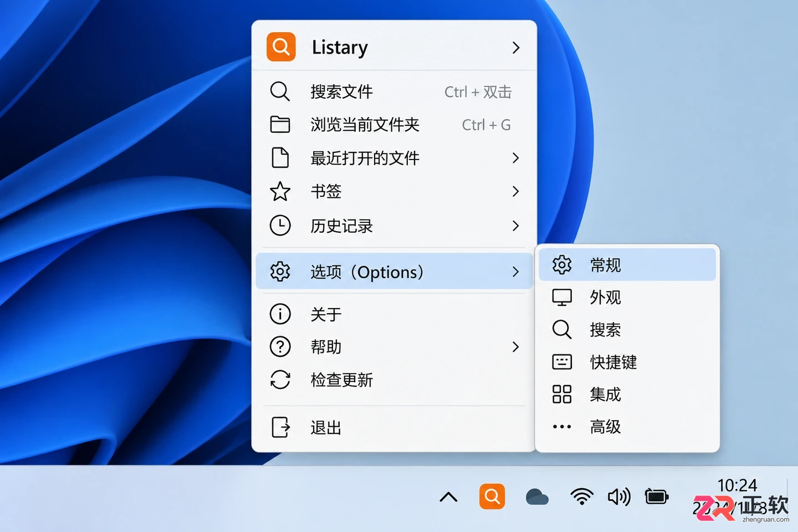Click the battery icon in the taskbar

pos(657,497)
